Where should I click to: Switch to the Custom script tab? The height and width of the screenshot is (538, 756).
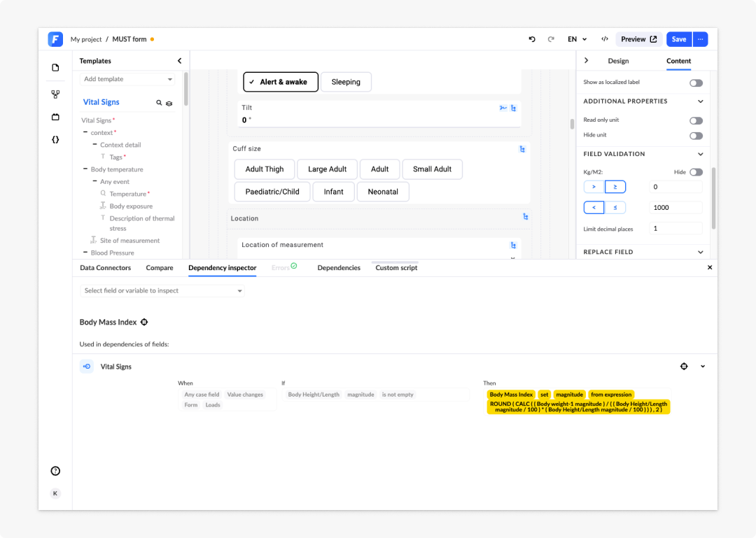(x=396, y=267)
